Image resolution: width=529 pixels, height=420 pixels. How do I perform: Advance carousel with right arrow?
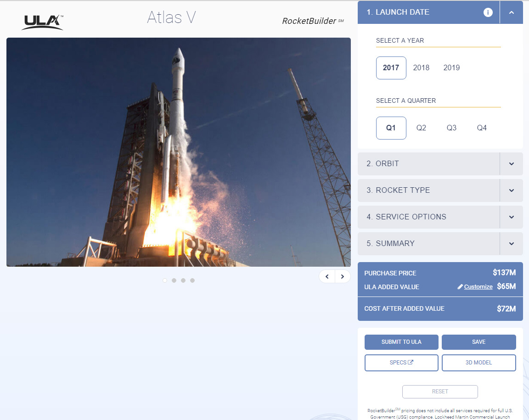pos(342,276)
